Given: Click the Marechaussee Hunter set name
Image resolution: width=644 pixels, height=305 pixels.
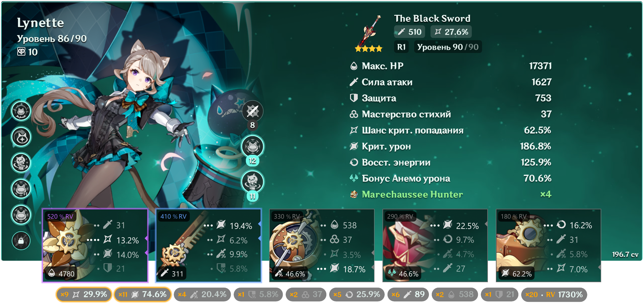Looking at the screenshot, I should coord(412,194).
